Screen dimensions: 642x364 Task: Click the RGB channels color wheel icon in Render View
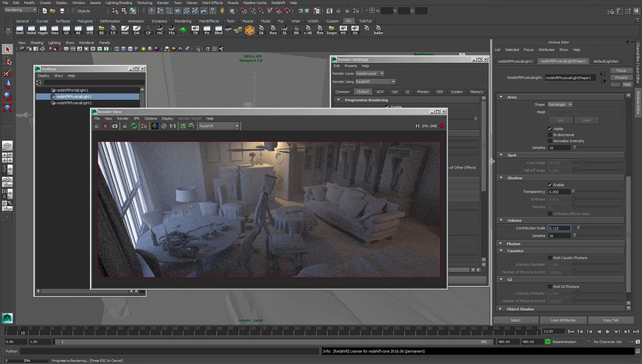[154, 126]
